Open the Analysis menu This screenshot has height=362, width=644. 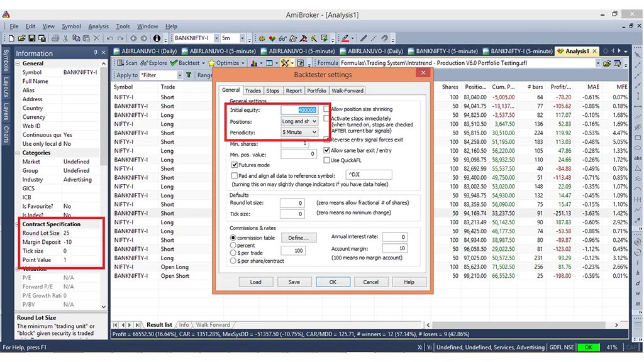coord(99,26)
